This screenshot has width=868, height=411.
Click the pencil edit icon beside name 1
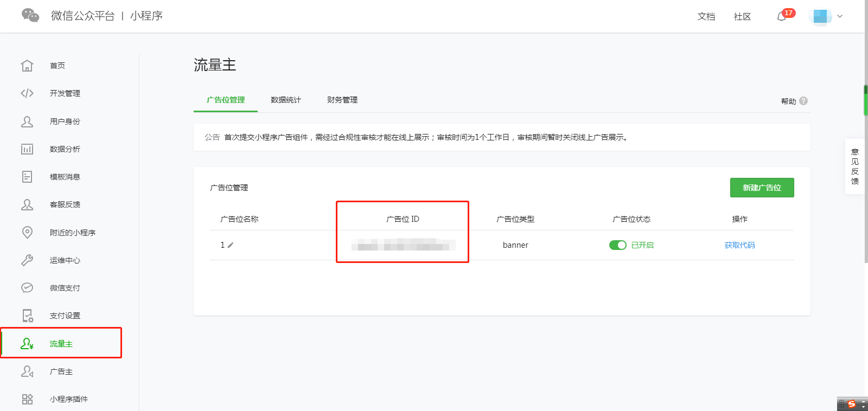[231, 245]
